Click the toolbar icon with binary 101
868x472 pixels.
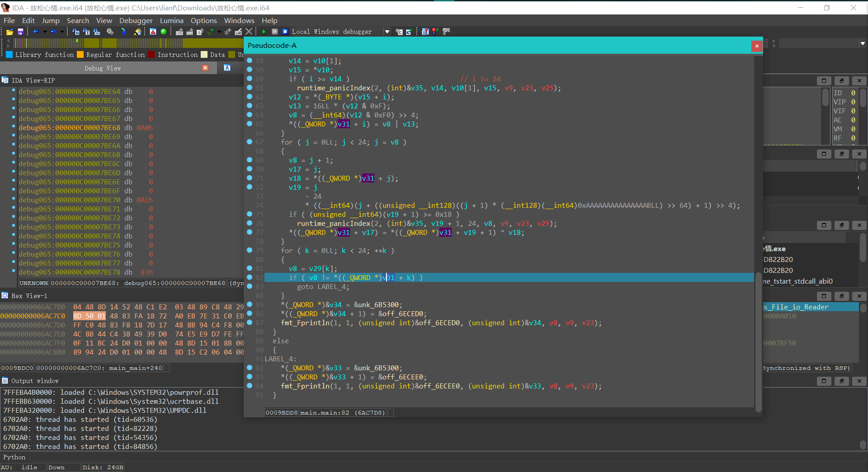pos(97,32)
